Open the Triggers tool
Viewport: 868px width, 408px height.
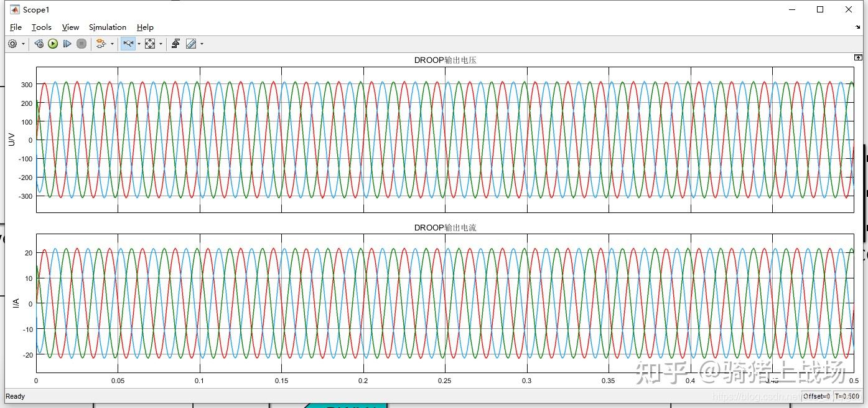[176, 44]
